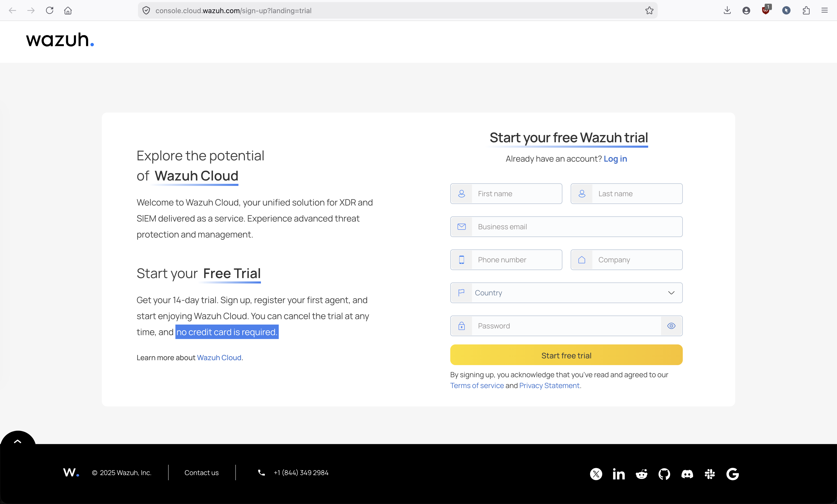Open the GitHub footer icon
The image size is (837, 504).
coord(664,474)
